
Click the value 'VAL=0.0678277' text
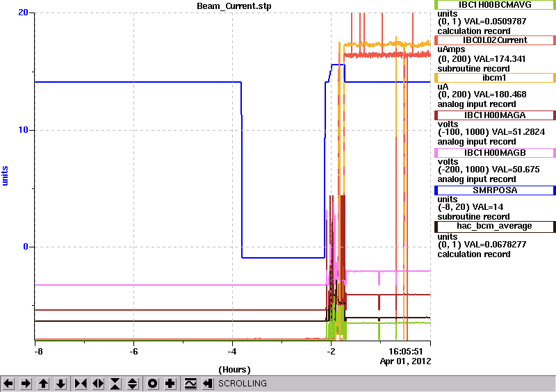[494, 245]
